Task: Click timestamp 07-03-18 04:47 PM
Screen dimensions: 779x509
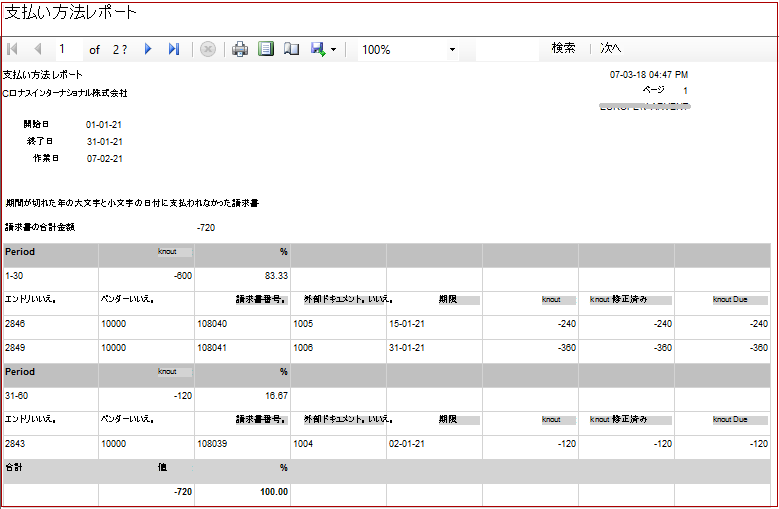Action: 649,75
